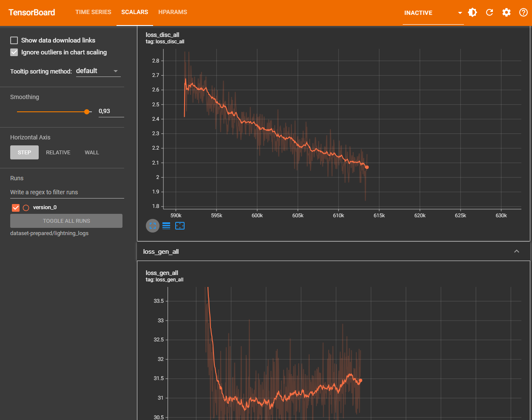The height and width of the screenshot is (420, 532).
Task: Toggle y-axis log scale on loss_disc_all
Action: pos(166,226)
